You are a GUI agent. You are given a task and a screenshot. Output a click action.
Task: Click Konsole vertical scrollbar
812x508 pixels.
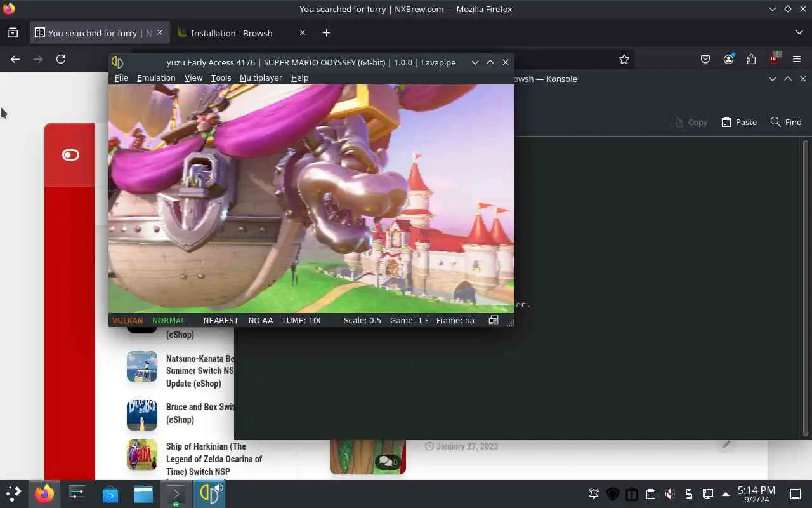tap(806, 288)
